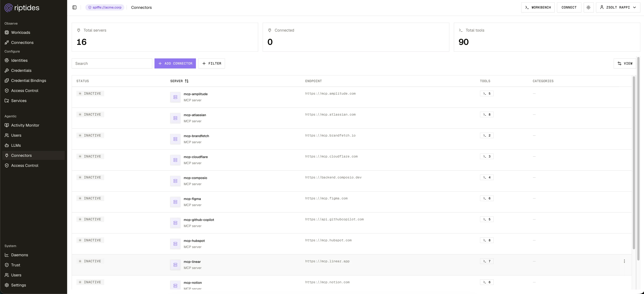Click the Total tools card

point(547,37)
